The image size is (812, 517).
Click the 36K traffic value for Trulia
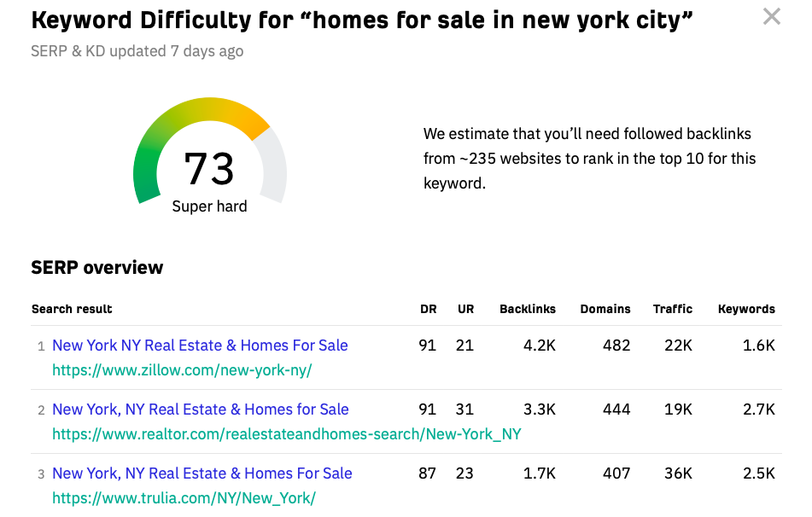point(679,473)
